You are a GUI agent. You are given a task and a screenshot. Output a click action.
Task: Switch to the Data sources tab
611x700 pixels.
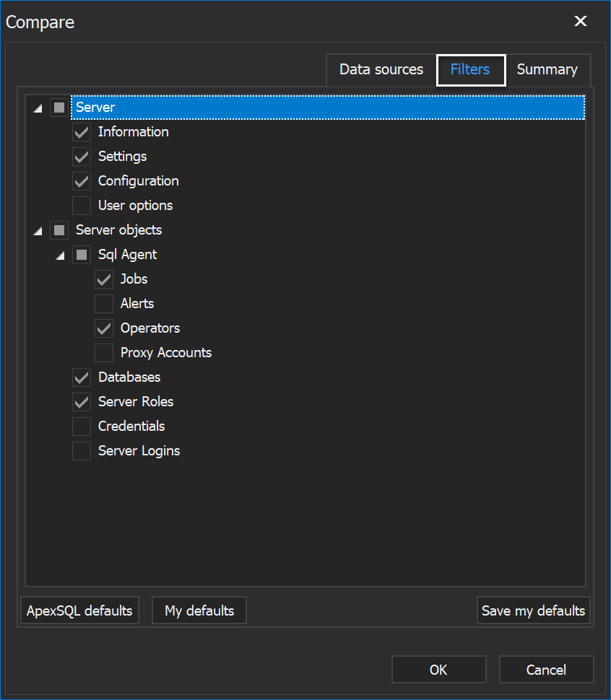tap(381, 70)
